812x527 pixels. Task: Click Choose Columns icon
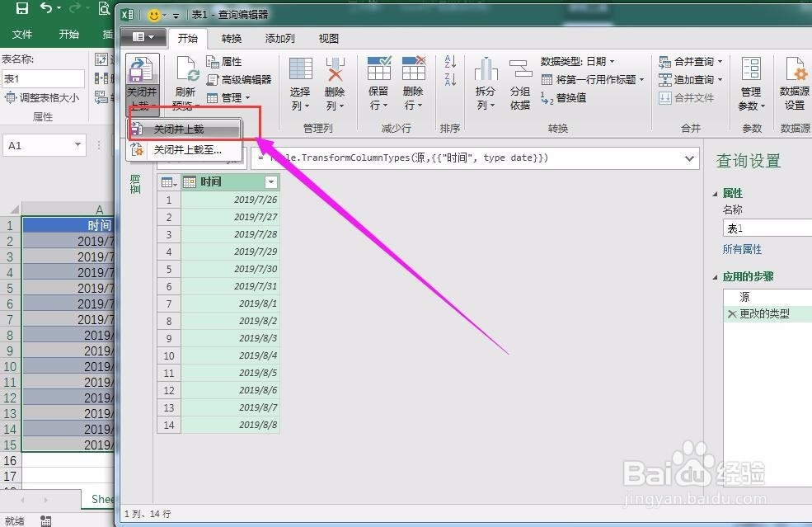click(300, 69)
